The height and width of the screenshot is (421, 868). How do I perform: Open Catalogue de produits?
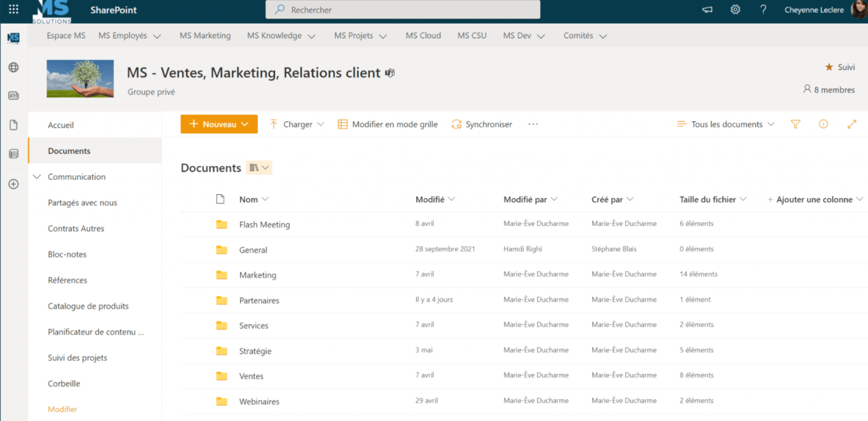coord(88,306)
